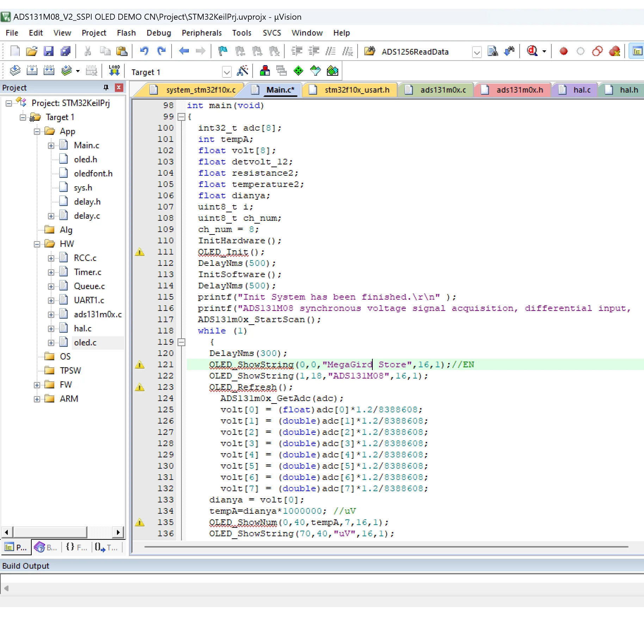This screenshot has height=644, width=644.
Task: Open Manage Run-Time Environment green diamond
Action: tap(298, 71)
